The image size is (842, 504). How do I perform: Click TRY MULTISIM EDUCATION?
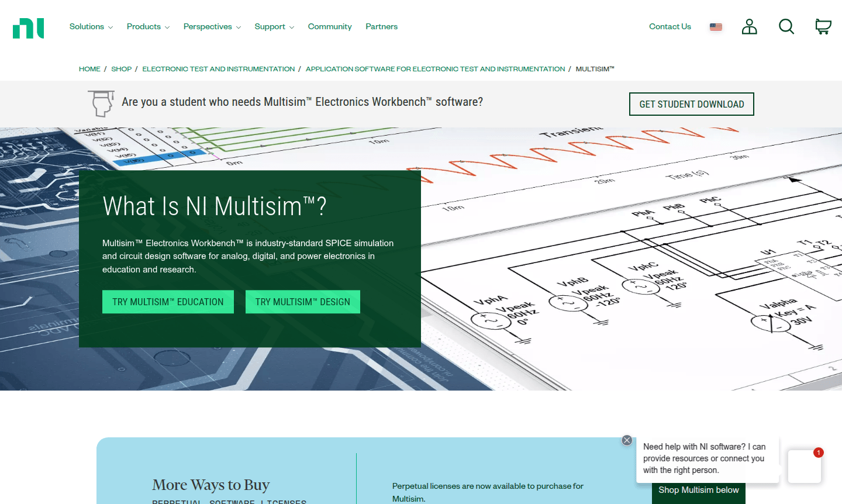tap(168, 302)
